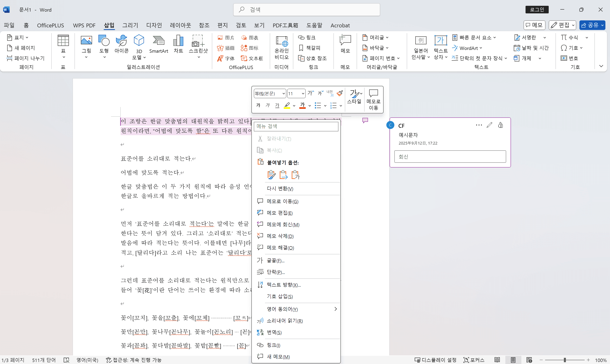This screenshot has height=364, width=610.
Task: Expand the 표지 cover page dropdown
Action: (27, 38)
